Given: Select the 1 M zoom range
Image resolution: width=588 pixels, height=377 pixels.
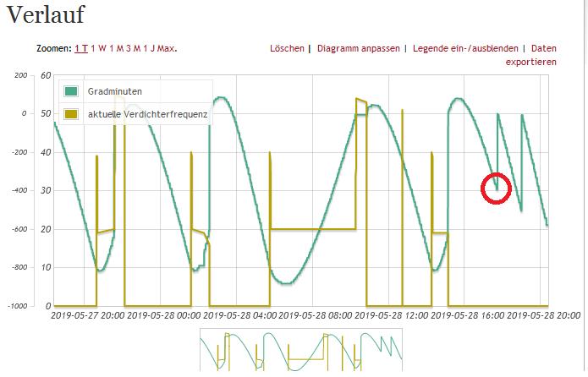Looking at the screenshot, I should [117, 48].
